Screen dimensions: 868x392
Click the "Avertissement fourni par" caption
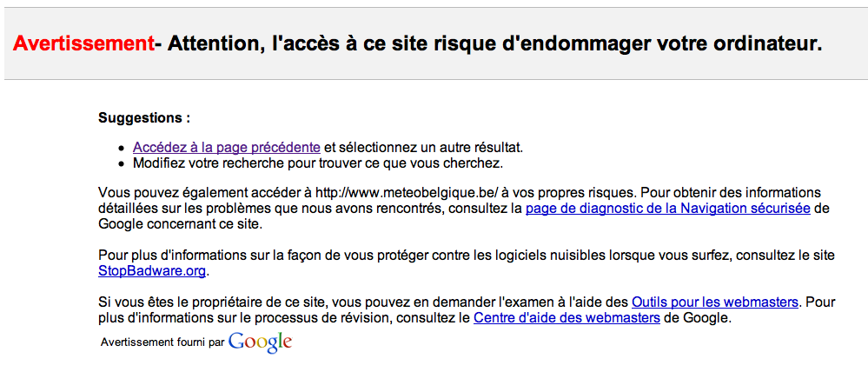162,342
